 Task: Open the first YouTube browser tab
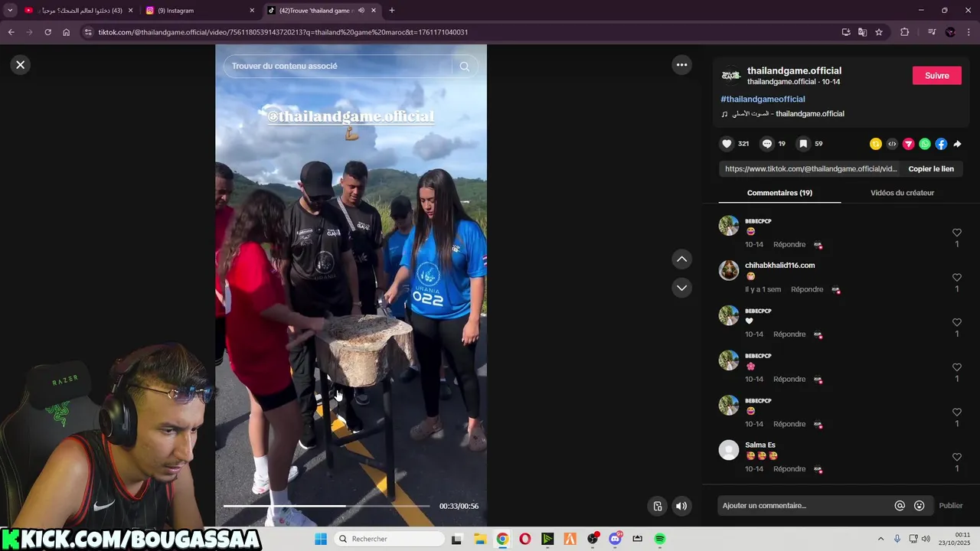tap(79, 11)
